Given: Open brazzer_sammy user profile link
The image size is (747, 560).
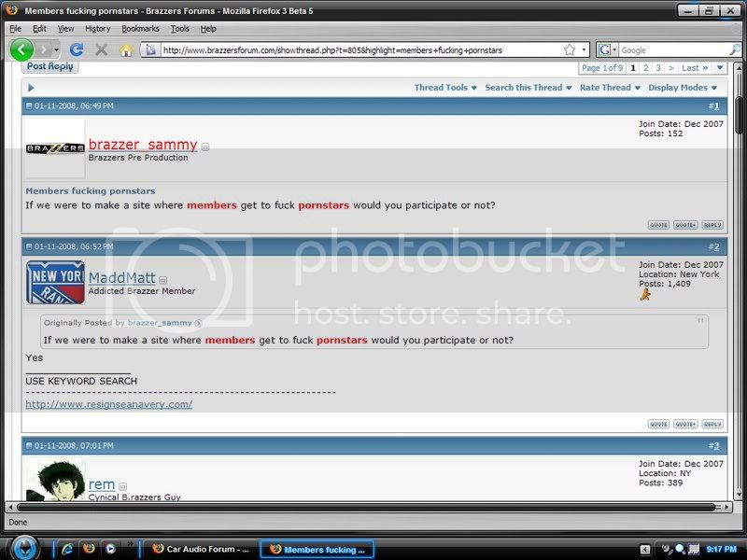Looking at the screenshot, I should [143, 145].
